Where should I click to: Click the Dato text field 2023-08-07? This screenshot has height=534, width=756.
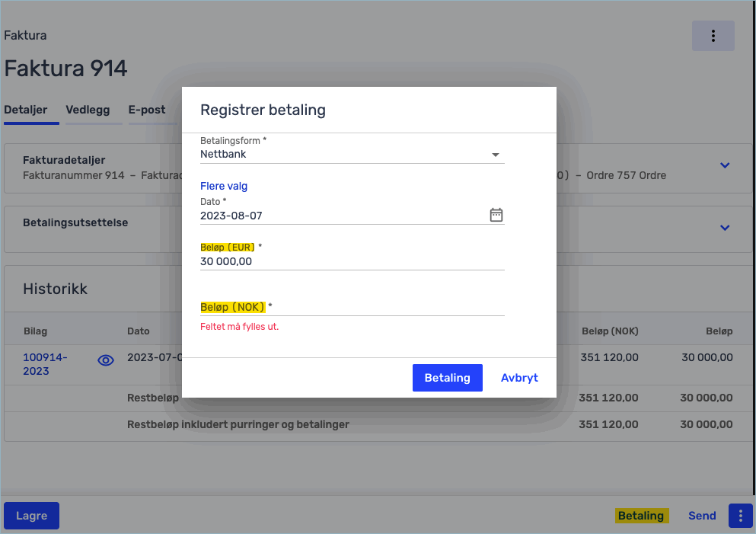(343, 216)
